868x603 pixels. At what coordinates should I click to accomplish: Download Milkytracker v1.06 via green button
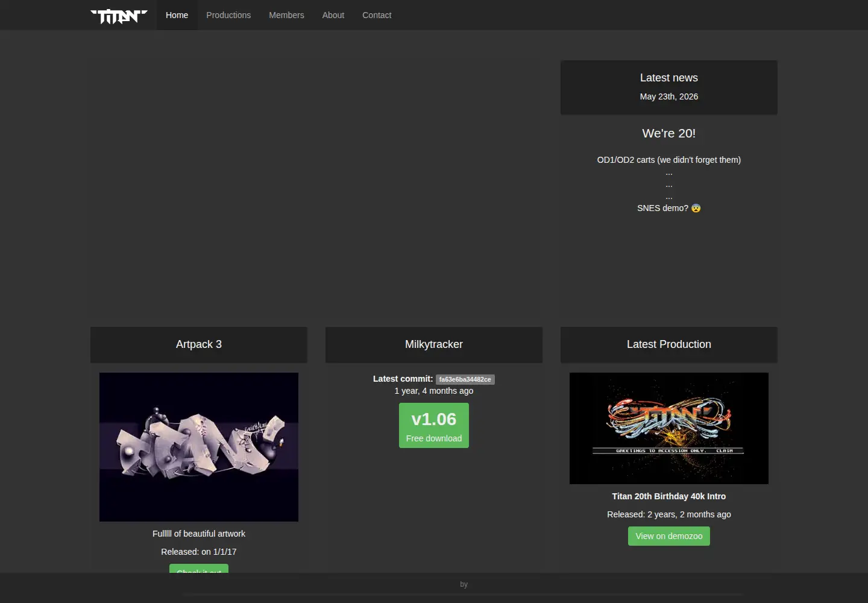(434, 425)
